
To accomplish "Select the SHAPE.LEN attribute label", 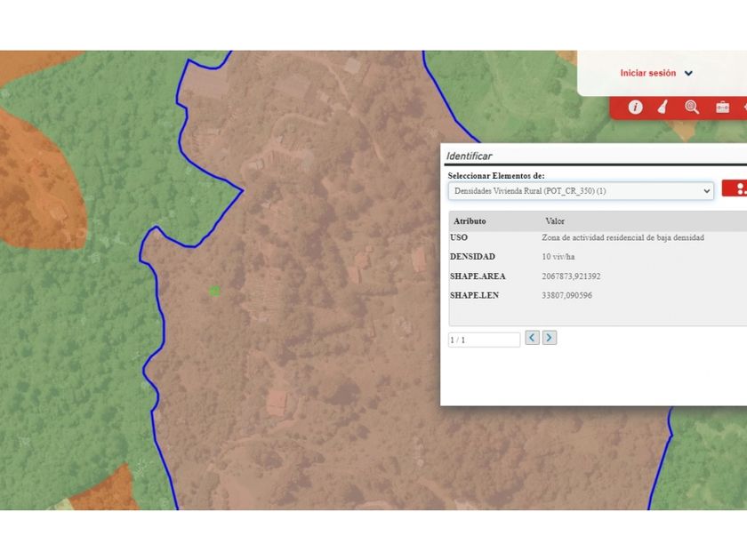I will click(x=475, y=295).
